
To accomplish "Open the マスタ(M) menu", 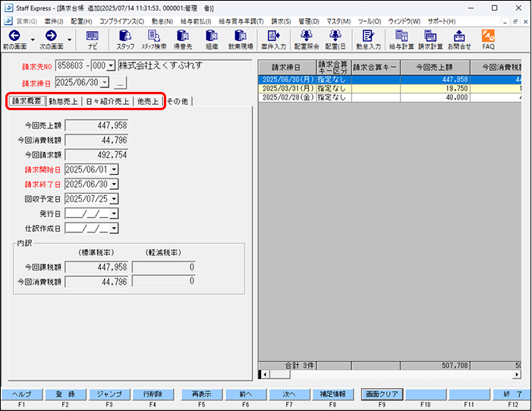I will (338, 21).
